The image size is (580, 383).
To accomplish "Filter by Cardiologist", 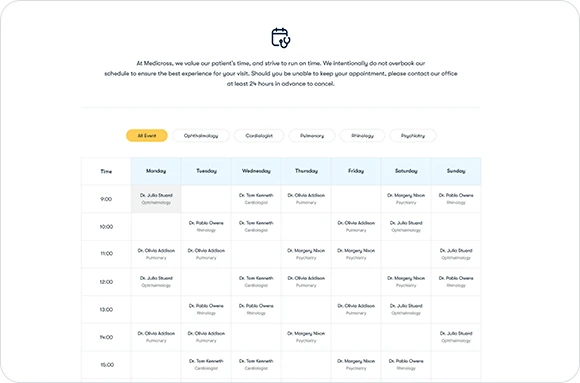I will click(259, 135).
